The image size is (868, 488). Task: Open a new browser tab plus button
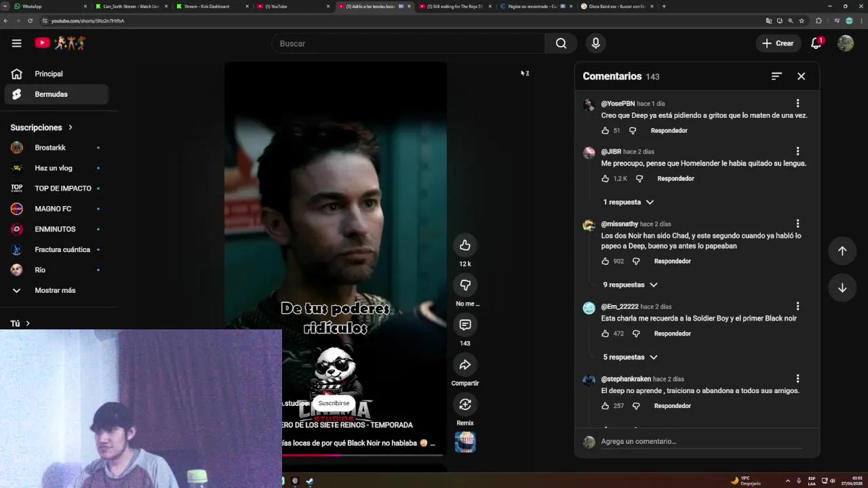[664, 6]
